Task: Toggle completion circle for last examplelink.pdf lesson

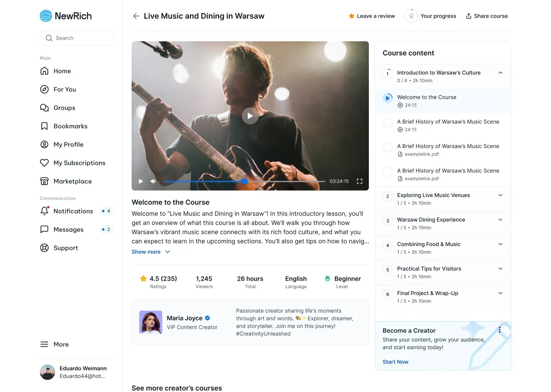Action: coord(388,171)
